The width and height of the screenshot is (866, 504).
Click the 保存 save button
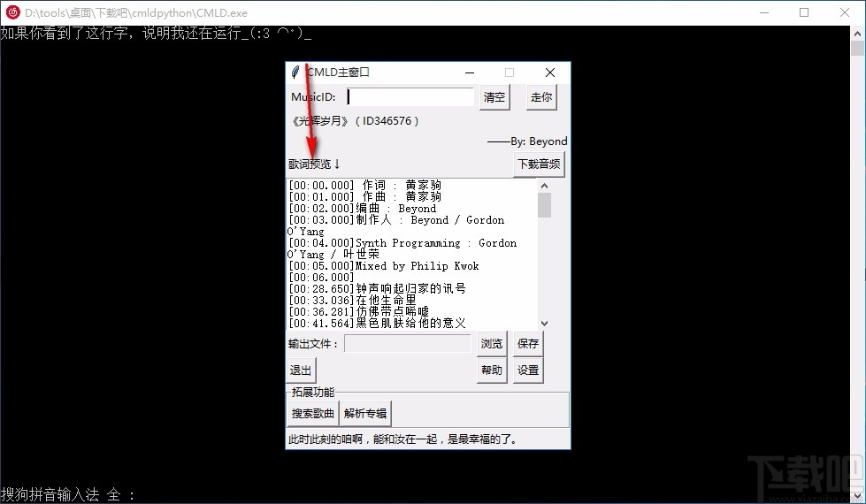tap(528, 343)
